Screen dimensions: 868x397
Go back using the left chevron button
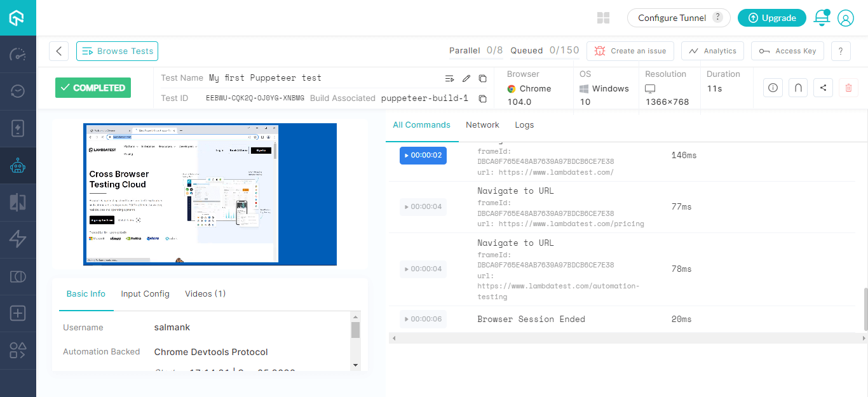coord(58,51)
